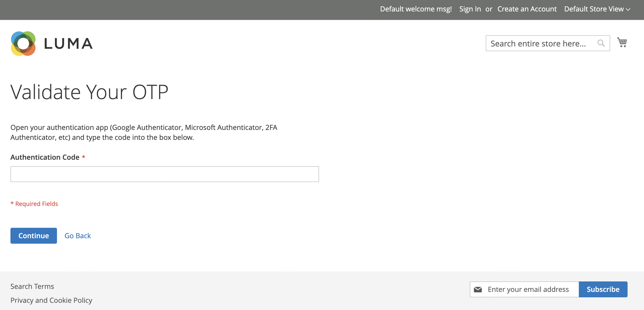644x310 pixels.
Task: Click the Go Back link
Action: [x=78, y=235]
